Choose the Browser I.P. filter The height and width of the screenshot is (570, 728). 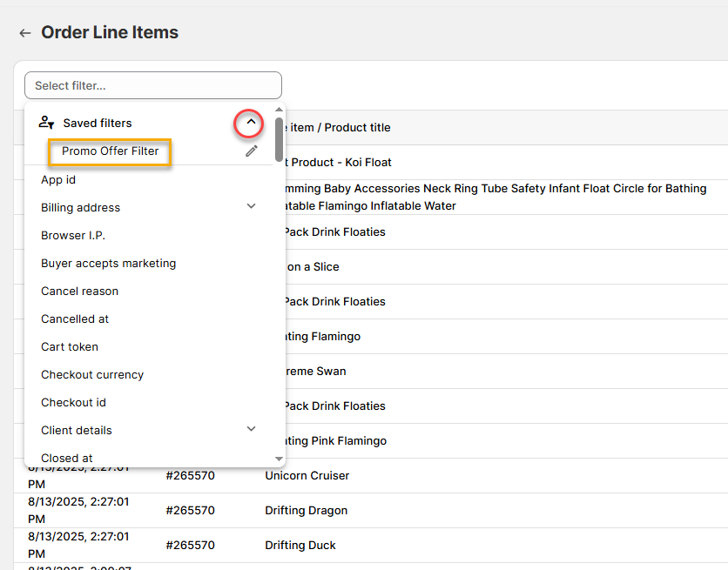click(x=73, y=235)
